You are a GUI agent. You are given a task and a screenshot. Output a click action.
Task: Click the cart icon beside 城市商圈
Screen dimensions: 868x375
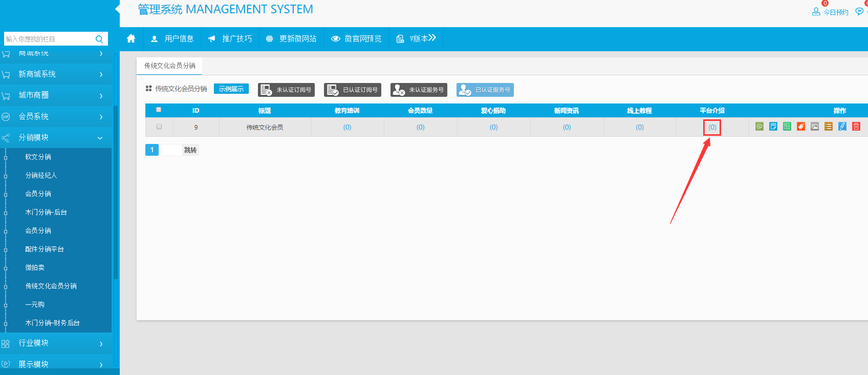click(6, 96)
